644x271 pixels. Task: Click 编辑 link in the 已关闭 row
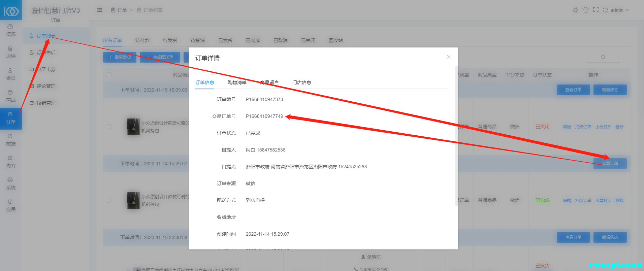pyautogui.click(x=567, y=127)
